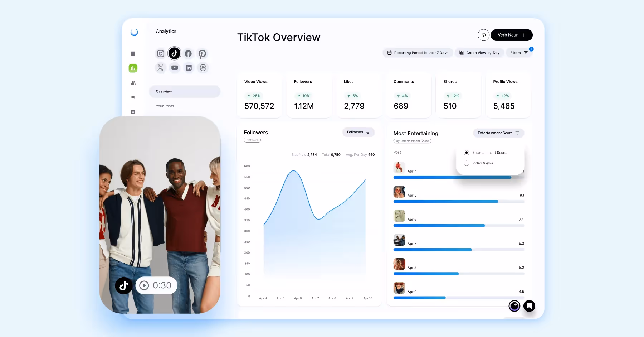Open the Reporting Period Last 7 Days selector
Screen dimensions: 644x337
tap(418, 53)
